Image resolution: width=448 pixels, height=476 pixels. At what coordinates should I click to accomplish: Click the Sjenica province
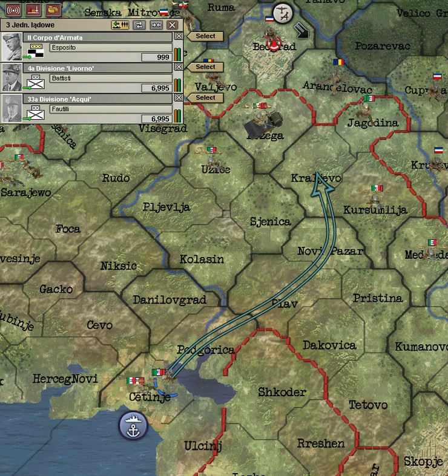(270, 221)
